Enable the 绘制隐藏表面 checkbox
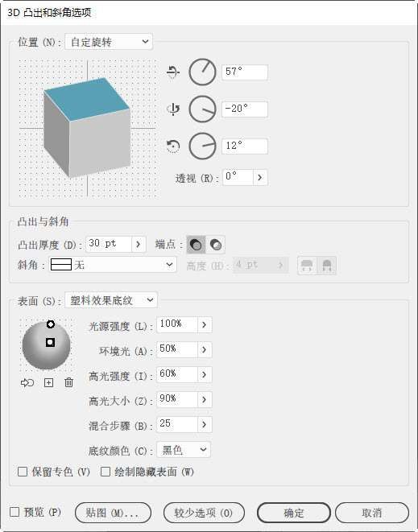The height and width of the screenshot is (532, 418). 106,472
